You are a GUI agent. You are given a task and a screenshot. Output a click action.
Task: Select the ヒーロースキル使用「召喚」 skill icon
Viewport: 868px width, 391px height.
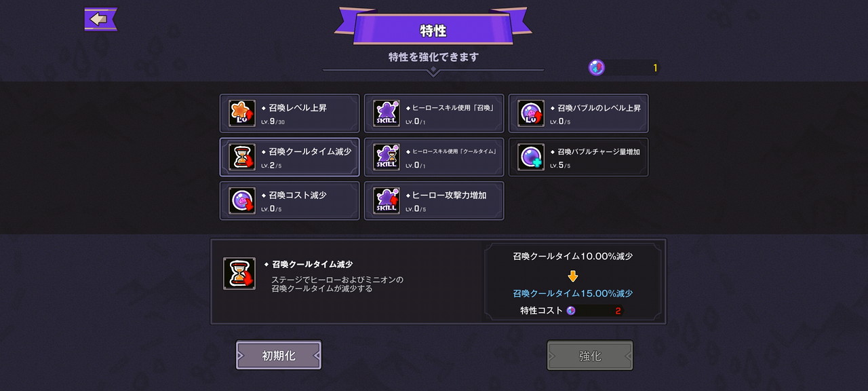pyautogui.click(x=387, y=113)
